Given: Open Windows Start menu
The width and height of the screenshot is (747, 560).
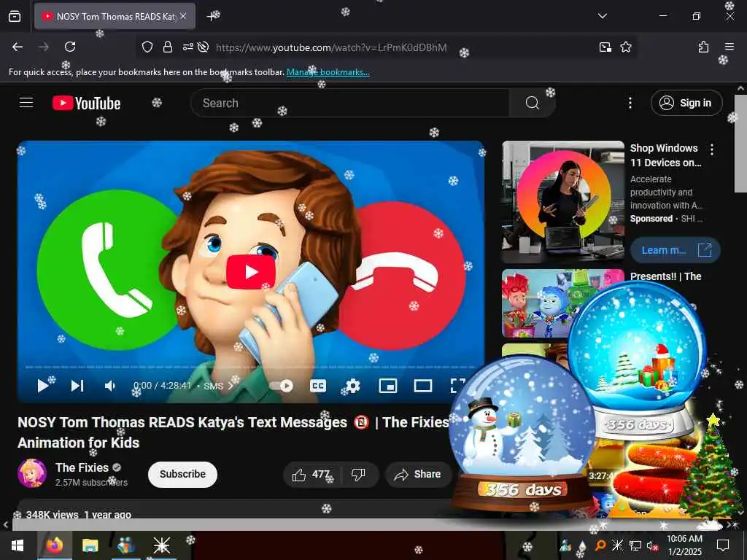Looking at the screenshot, I should (18, 545).
